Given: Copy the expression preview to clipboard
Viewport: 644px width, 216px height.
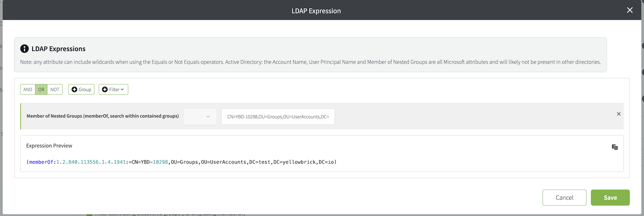Looking at the screenshot, I should [x=615, y=147].
